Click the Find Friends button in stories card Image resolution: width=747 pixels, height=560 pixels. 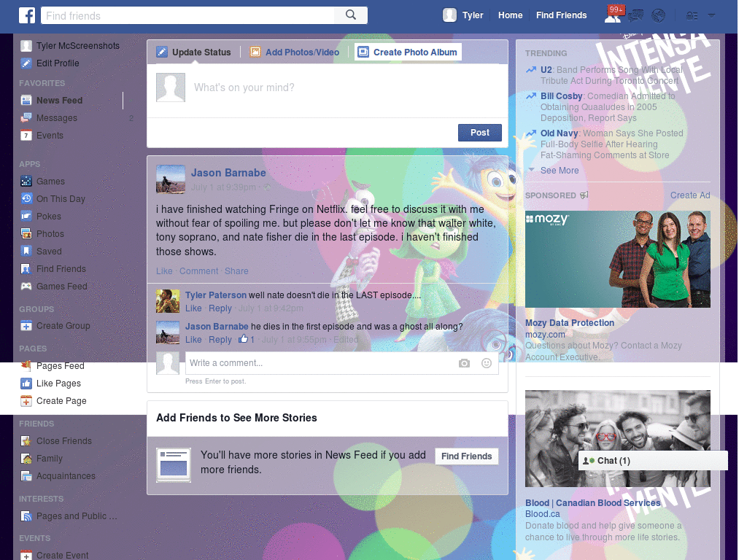click(x=466, y=456)
